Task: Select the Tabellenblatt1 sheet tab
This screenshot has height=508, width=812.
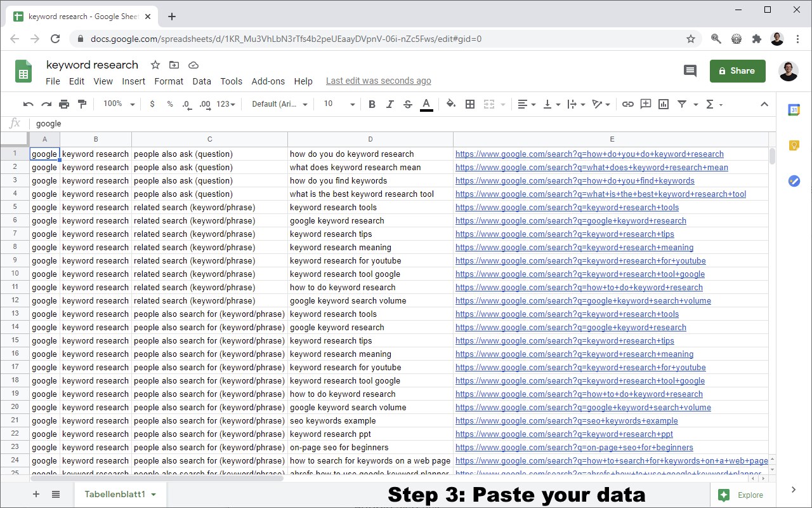Action: tap(121, 495)
